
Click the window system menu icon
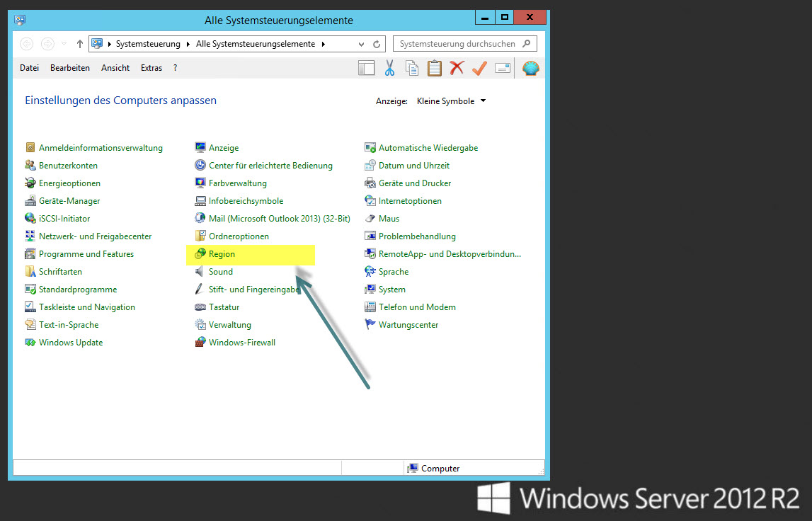point(21,21)
